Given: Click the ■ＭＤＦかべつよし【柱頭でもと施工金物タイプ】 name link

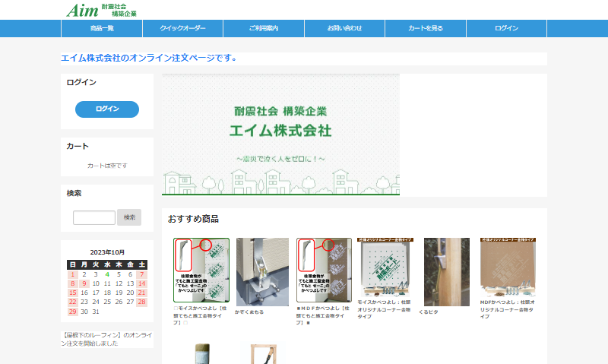Looking at the screenshot, I should tap(323, 315).
